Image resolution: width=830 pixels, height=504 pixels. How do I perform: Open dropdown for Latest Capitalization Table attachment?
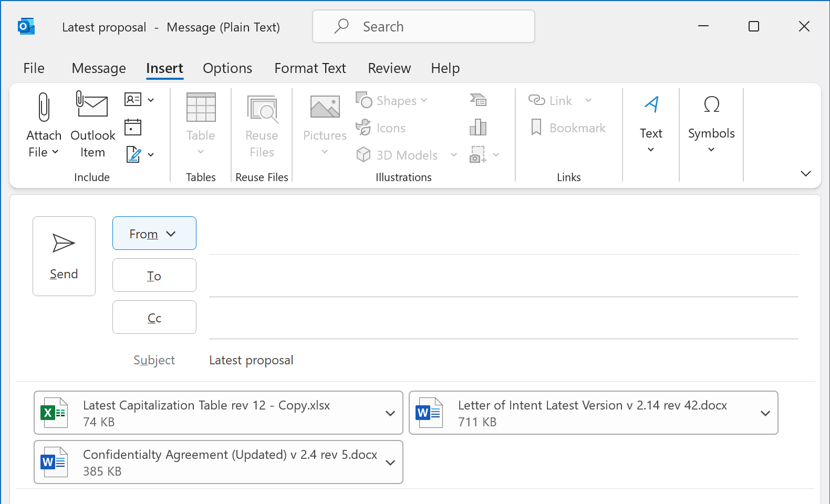point(390,413)
